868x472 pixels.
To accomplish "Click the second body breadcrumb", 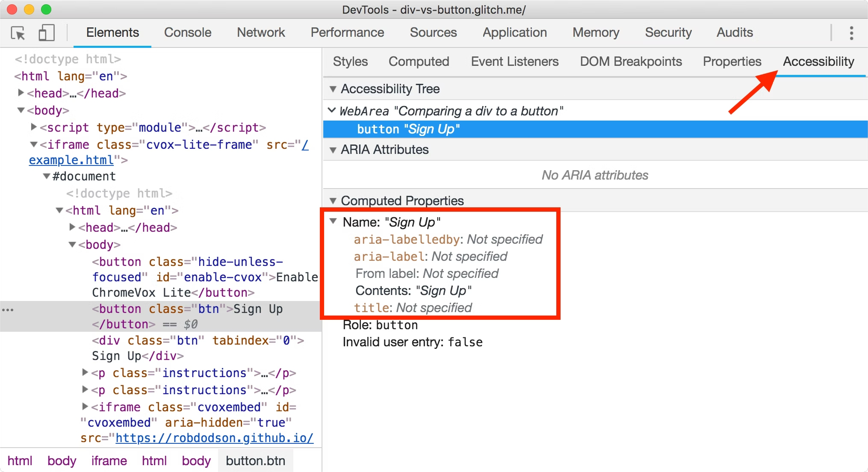I will coord(196,461).
